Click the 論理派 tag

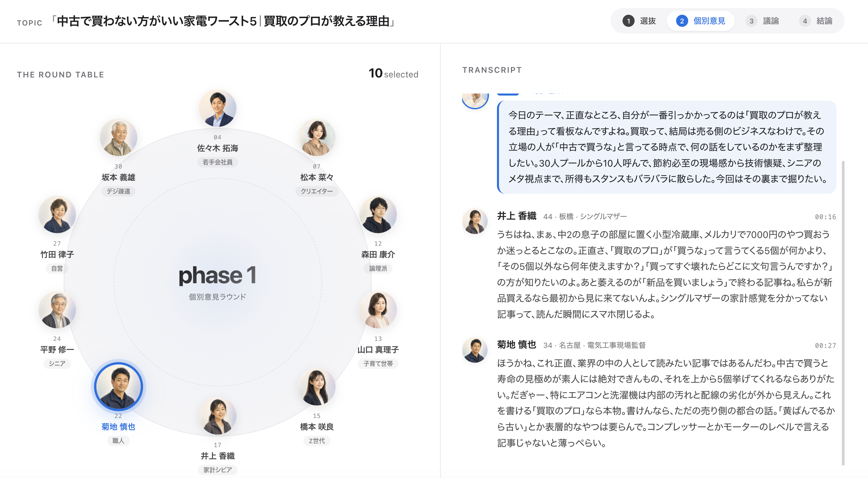click(x=378, y=268)
